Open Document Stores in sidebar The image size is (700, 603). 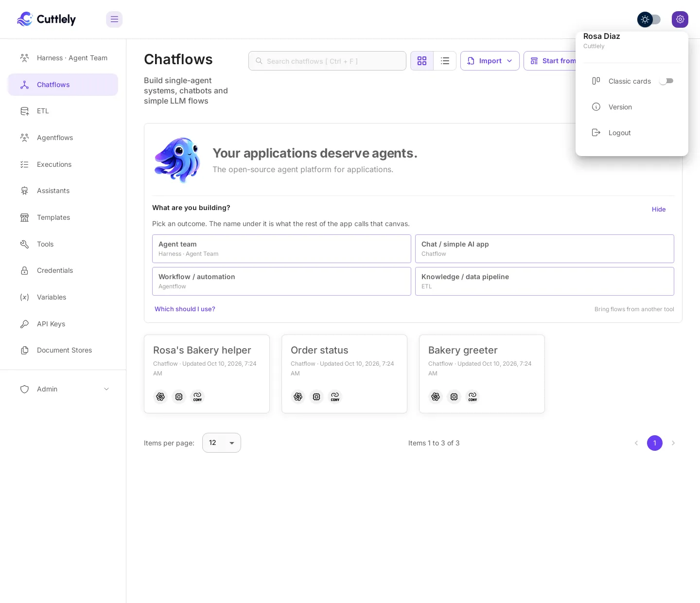tap(63, 350)
